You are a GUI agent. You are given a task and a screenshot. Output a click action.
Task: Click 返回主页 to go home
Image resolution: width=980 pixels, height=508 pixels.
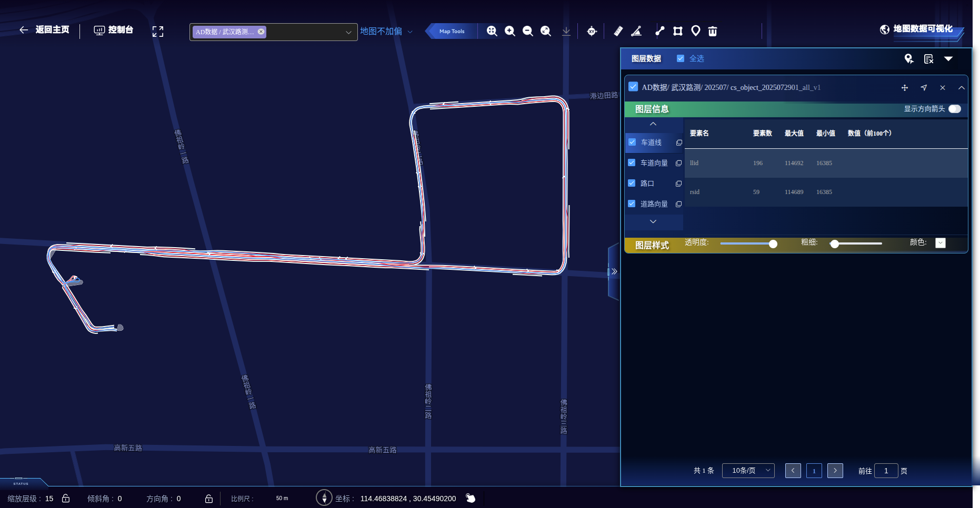[x=44, y=30]
